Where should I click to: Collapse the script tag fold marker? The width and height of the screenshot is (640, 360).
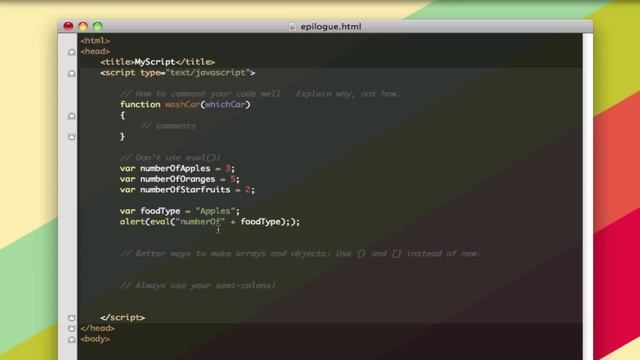click(x=71, y=73)
